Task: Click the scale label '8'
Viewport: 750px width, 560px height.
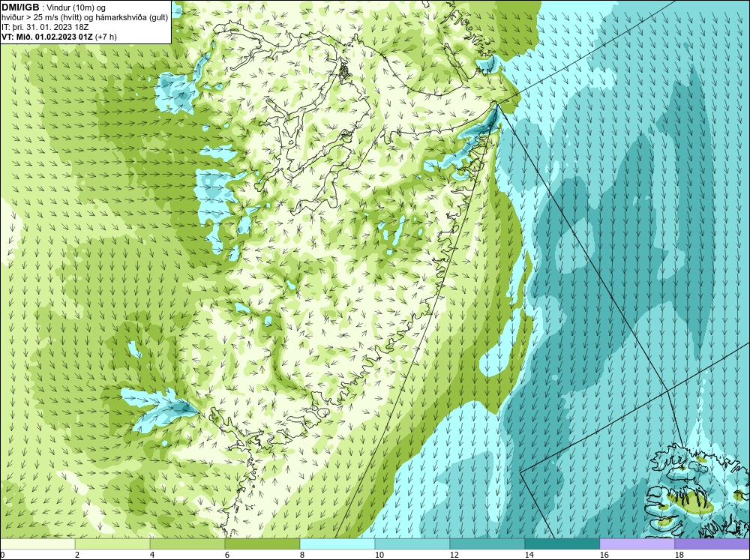Action: [x=302, y=555]
